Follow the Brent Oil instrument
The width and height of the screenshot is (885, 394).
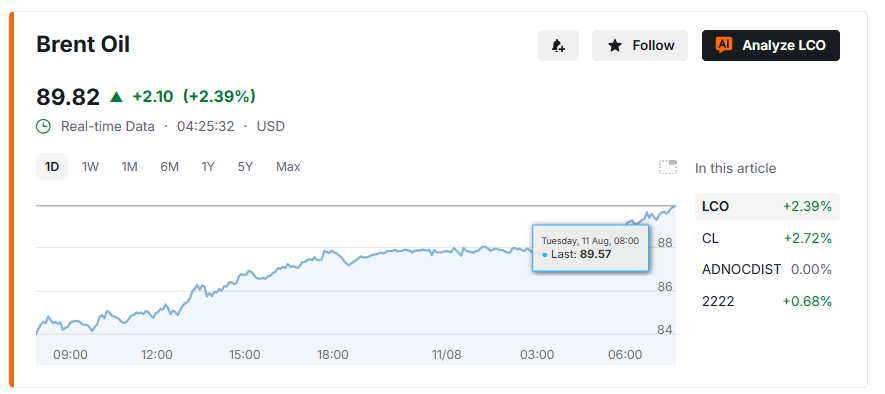pos(640,46)
